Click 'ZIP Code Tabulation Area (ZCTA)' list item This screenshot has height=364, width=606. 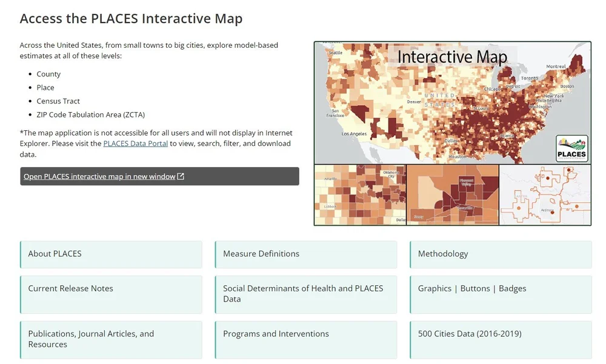click(x=90, y=114)
